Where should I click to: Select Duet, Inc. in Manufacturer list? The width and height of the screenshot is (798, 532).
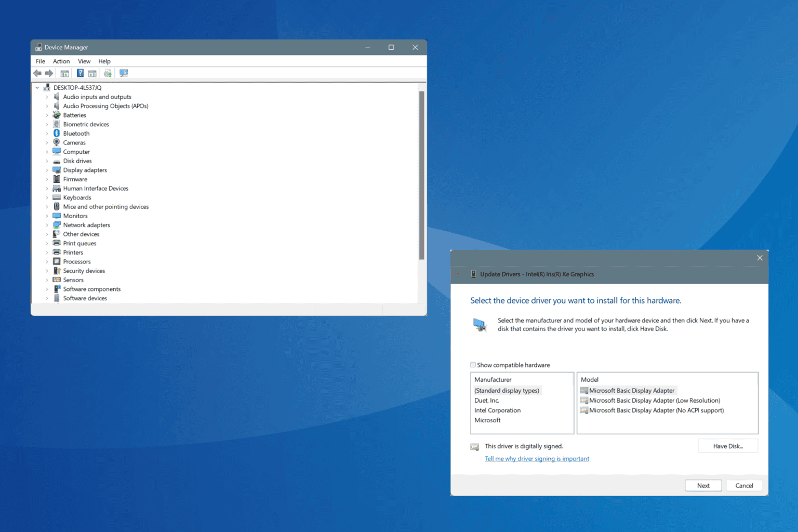click(487, 401)
